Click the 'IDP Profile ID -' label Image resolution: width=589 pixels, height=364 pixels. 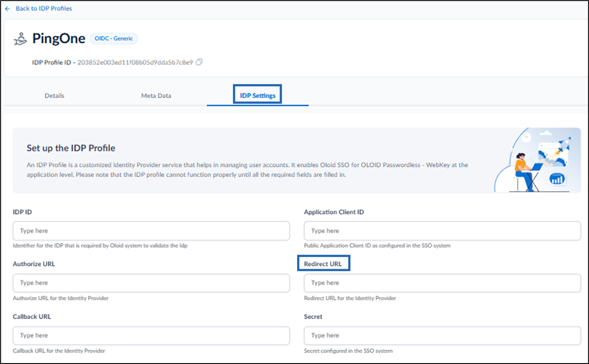[54, 63]
